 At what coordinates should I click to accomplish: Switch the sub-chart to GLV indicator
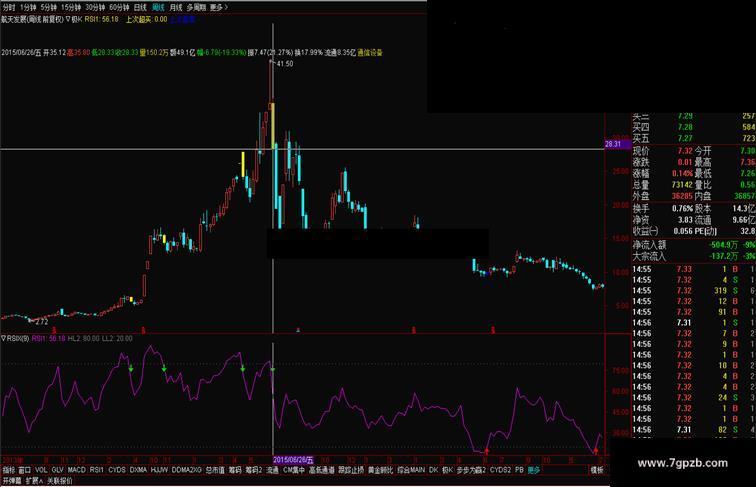(x=57, y=470)
